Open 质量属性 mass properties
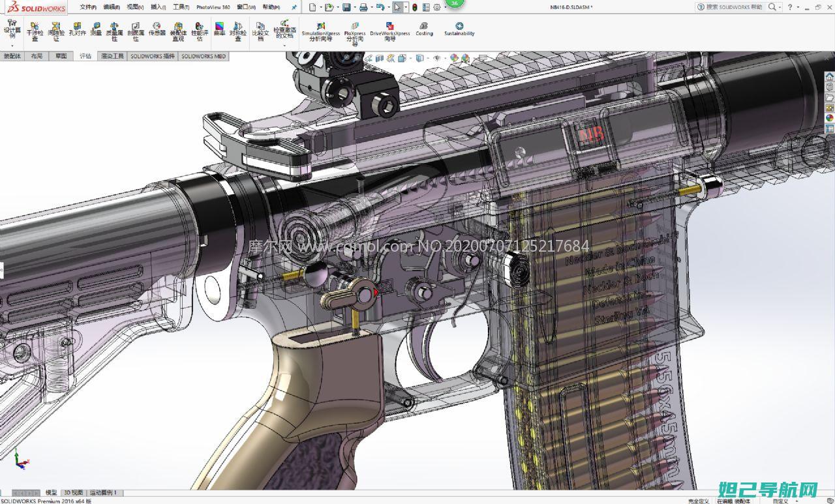 click(115, 31)
